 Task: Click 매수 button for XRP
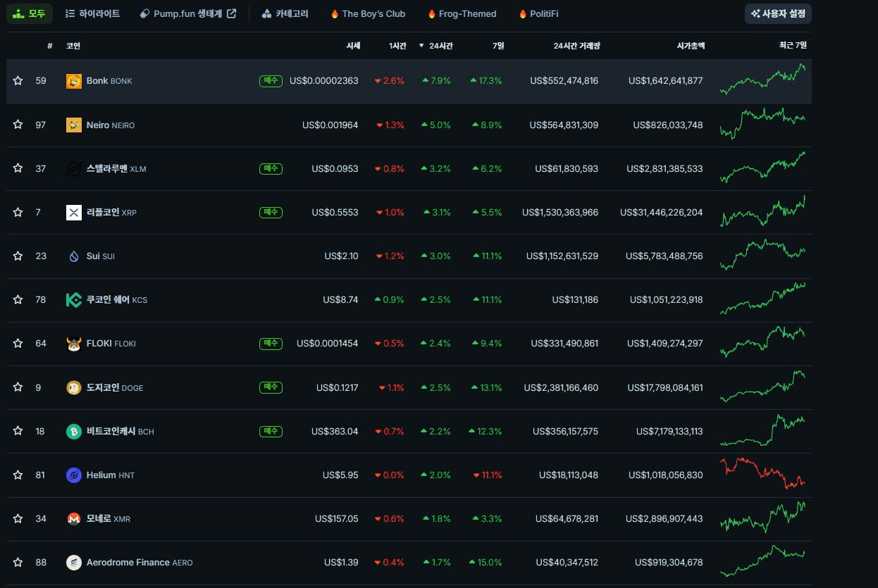[x=271, y=212]
